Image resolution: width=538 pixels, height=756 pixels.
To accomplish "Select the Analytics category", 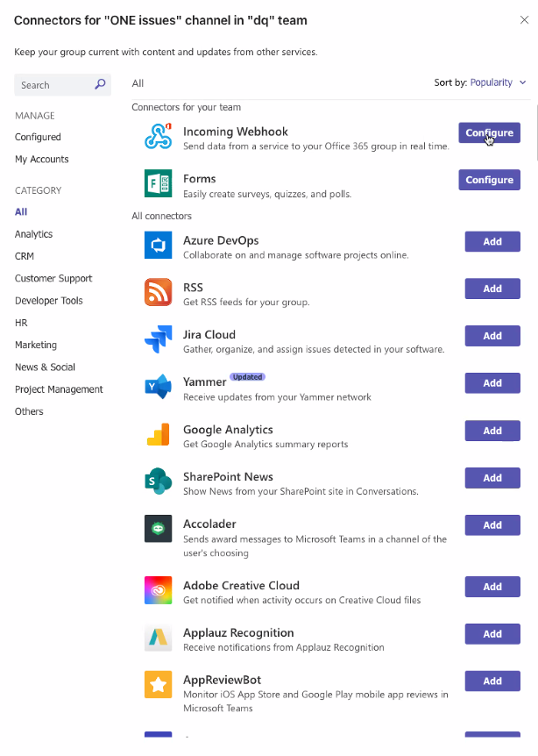I will pos(33,234).
